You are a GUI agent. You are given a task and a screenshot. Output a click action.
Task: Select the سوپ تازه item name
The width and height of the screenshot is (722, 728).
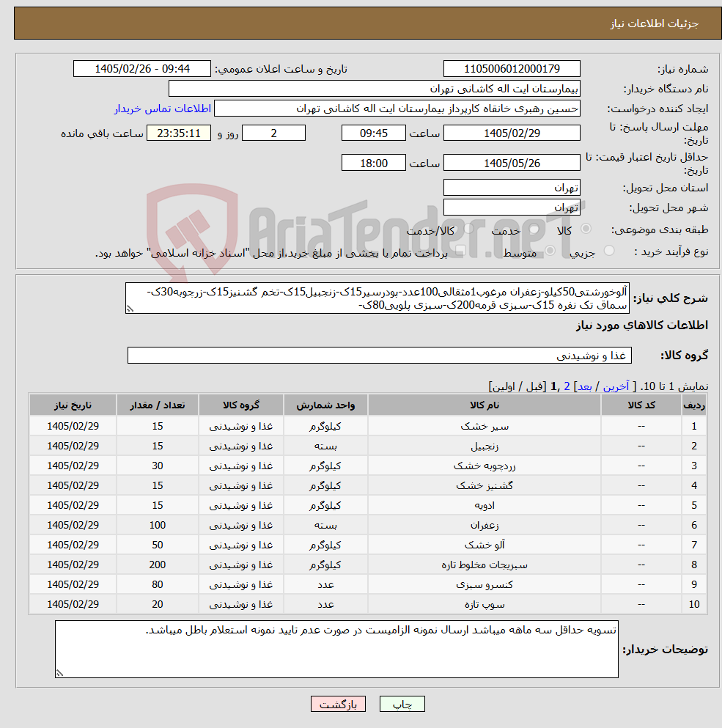pos(485,604)
